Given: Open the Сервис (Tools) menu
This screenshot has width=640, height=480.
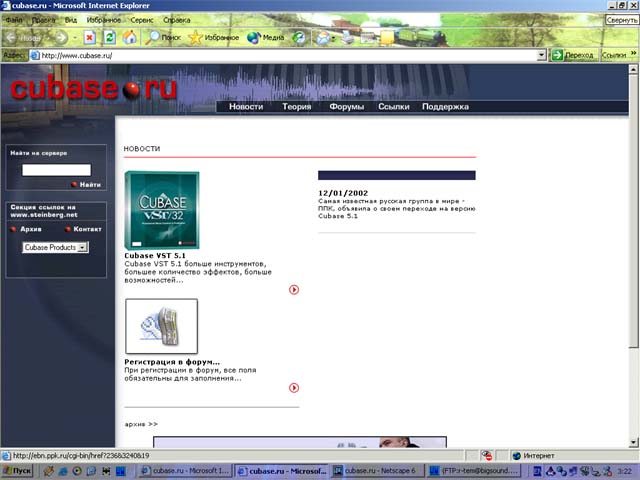Looking at the screenshot, I should [x=142, y=20].
